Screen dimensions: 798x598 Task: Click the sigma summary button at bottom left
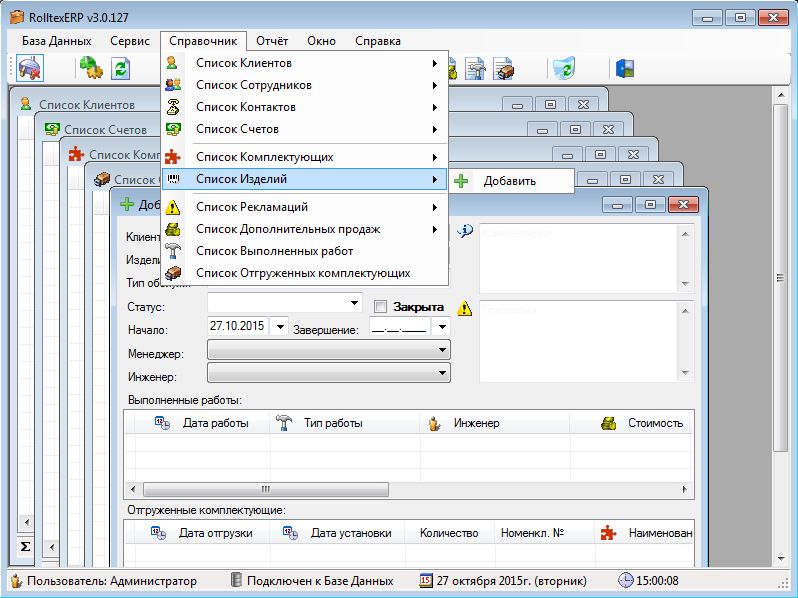click(x=25, y=547)
